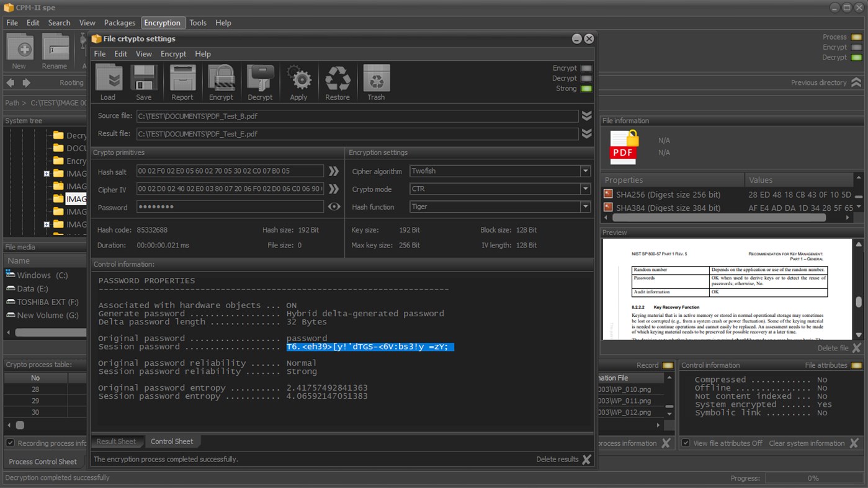This screenshot has width=868, height=488.
Task: Open the Hash function Tiger dropdown
Action: 584,207
